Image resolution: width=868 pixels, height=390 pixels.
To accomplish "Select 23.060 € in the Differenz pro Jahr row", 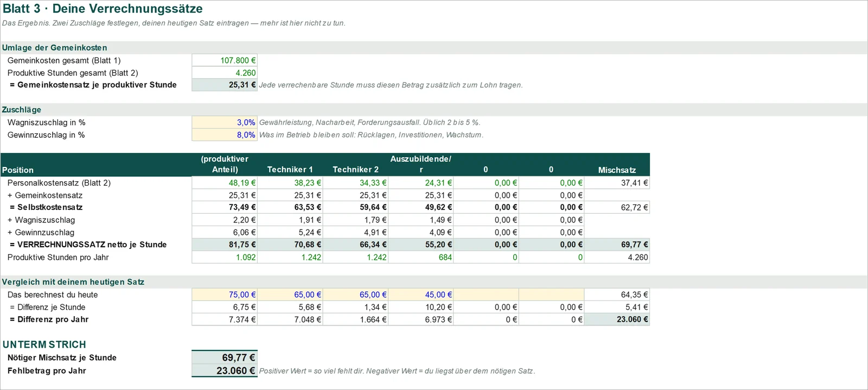I will click(x=617, y=319).
